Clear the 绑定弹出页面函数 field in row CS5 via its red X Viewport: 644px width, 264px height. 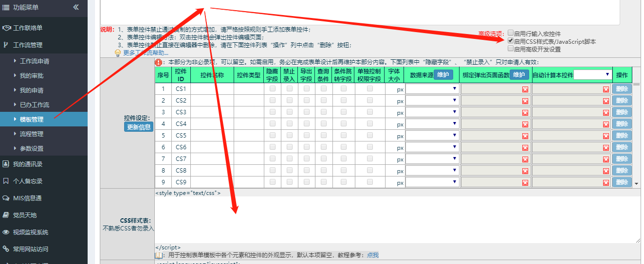(x=525, y=136)
